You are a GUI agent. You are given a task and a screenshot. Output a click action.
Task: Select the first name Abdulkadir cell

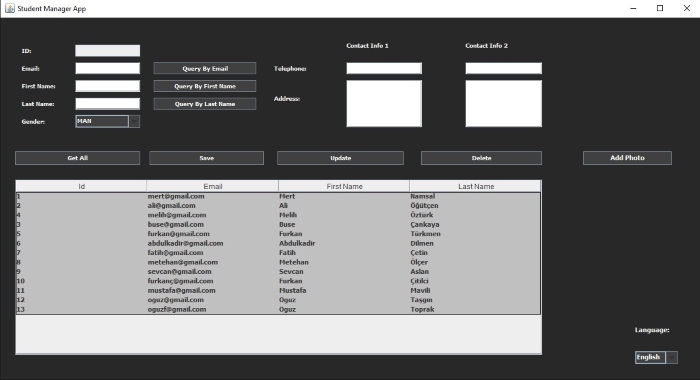pos(344,243)
